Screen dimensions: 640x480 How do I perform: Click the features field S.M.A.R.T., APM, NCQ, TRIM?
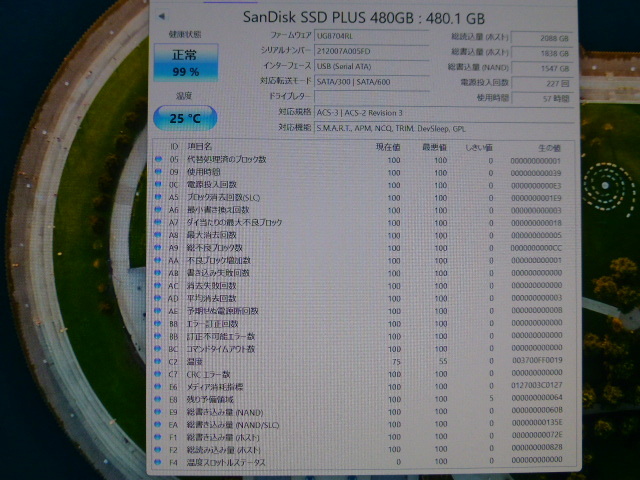tap(444, 129)
